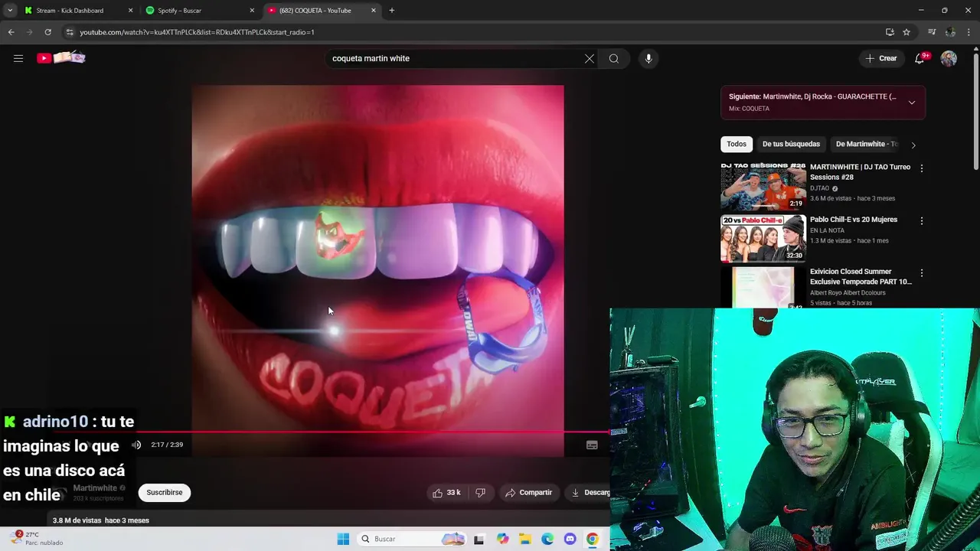Dislike the video with thumbs down
Viewport: 980px width, 551px height.
point(480,493)
